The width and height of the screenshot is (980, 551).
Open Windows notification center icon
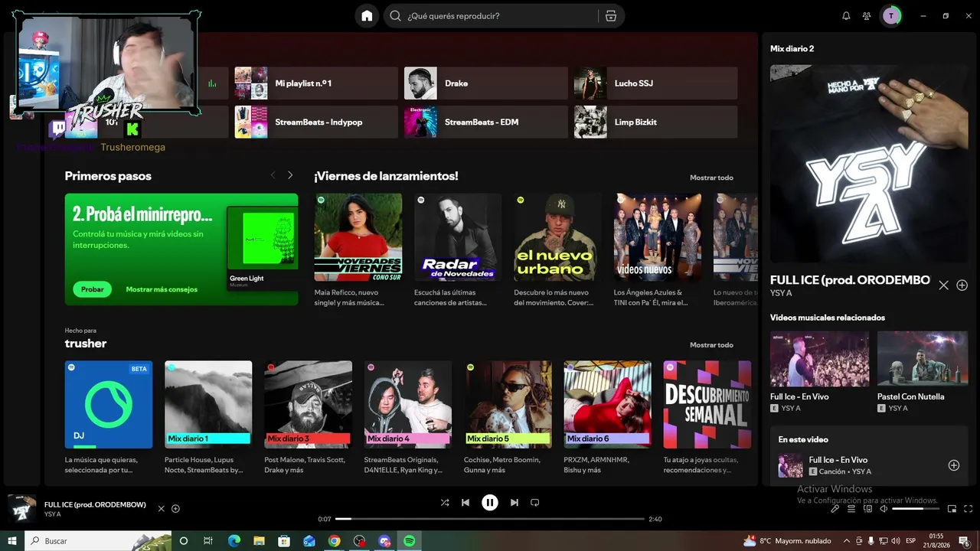point(964,541)
